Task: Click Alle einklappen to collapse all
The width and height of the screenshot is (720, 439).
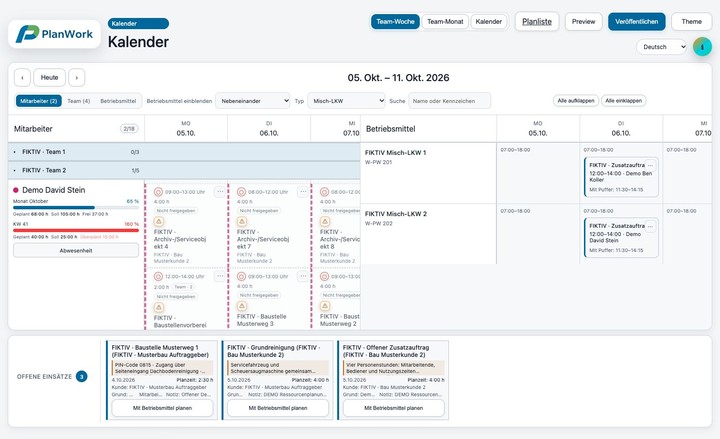Action: (x=624, y=101)
